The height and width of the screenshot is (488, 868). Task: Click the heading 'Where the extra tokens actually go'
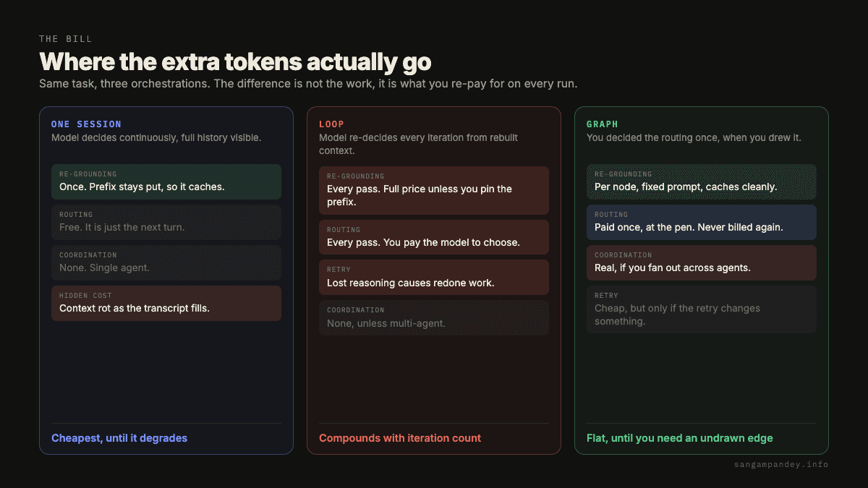pos(235,61)
